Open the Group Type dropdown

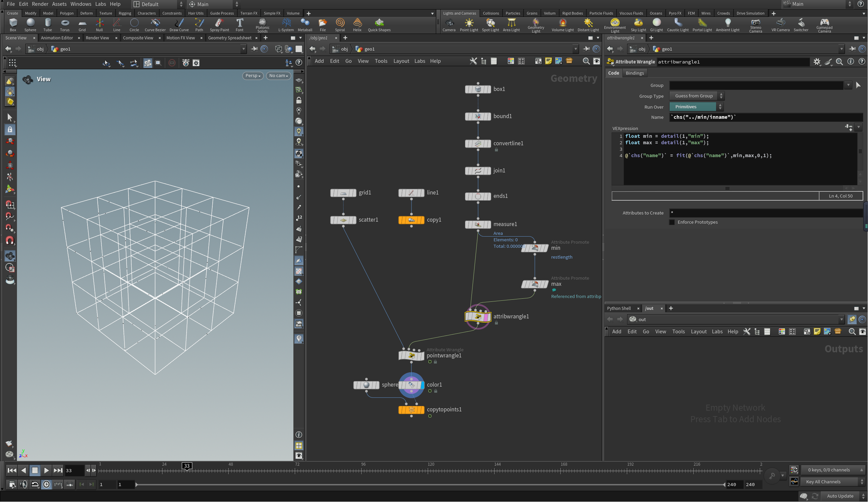click(696, 96)
